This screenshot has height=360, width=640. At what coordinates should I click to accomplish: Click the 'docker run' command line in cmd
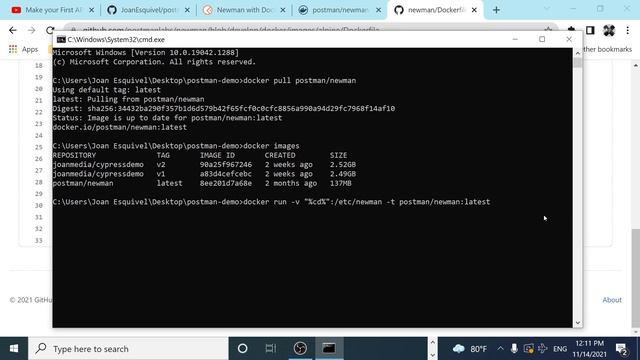click(271, 202)
